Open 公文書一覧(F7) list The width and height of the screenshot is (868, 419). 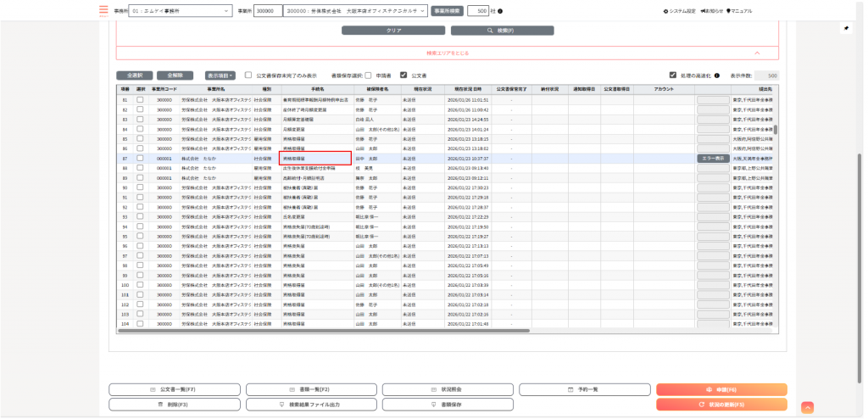175,389
